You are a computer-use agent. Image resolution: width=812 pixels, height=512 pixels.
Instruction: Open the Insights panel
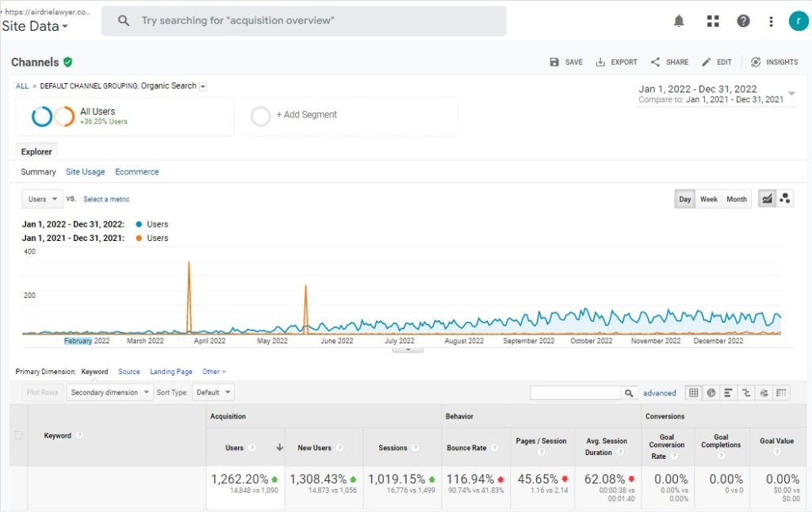pyautogui.click(x=774, y=62)
